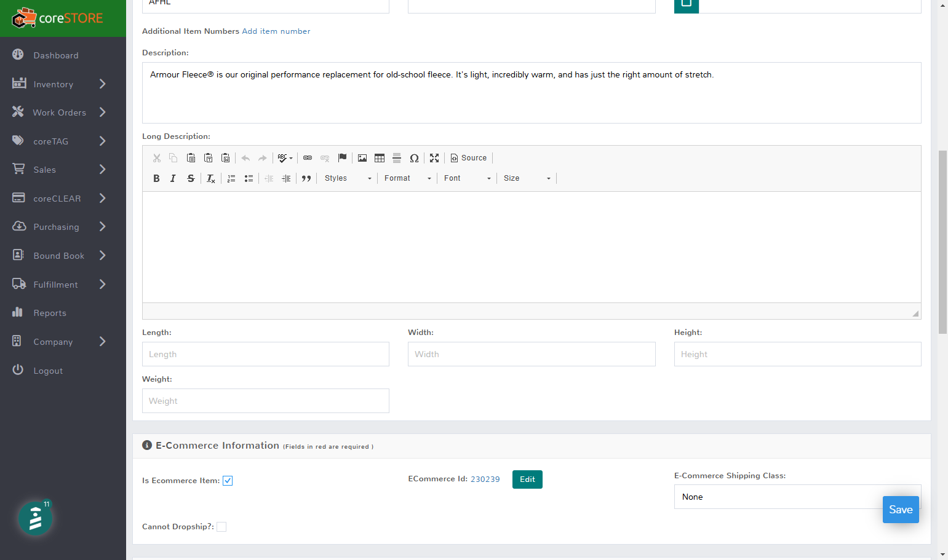This screenshot has height=560, width=948.
Task: Click the Weight input field
Action: click(266, 401)
